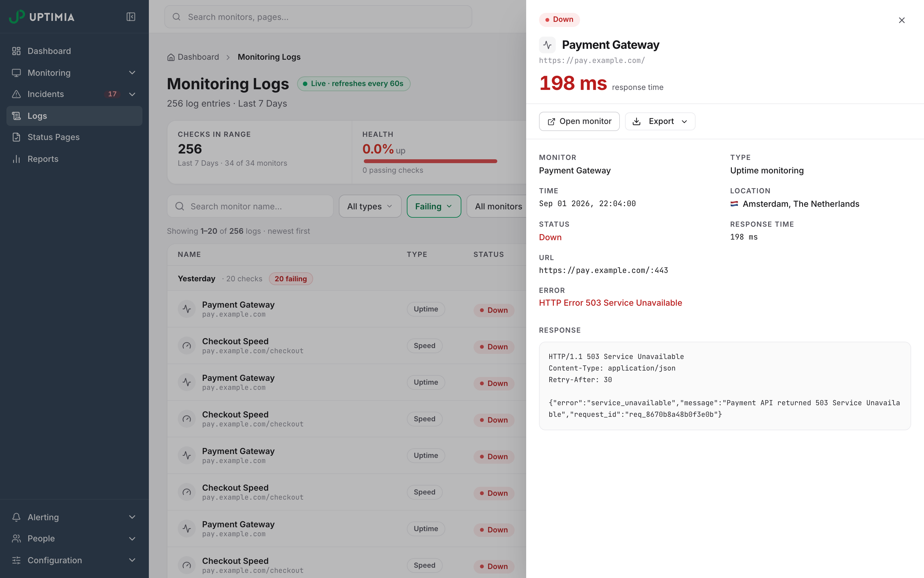Click the Alerting bell icon
Viewport: 924px width, 578px height.
pos(16,517)
